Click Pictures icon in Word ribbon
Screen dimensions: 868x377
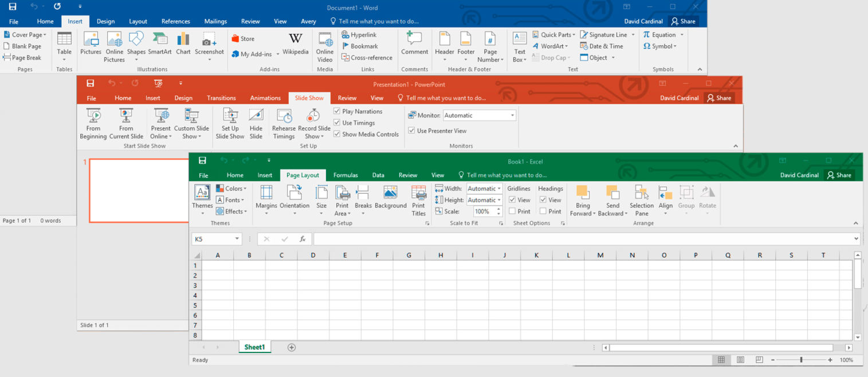pos(91,44)
